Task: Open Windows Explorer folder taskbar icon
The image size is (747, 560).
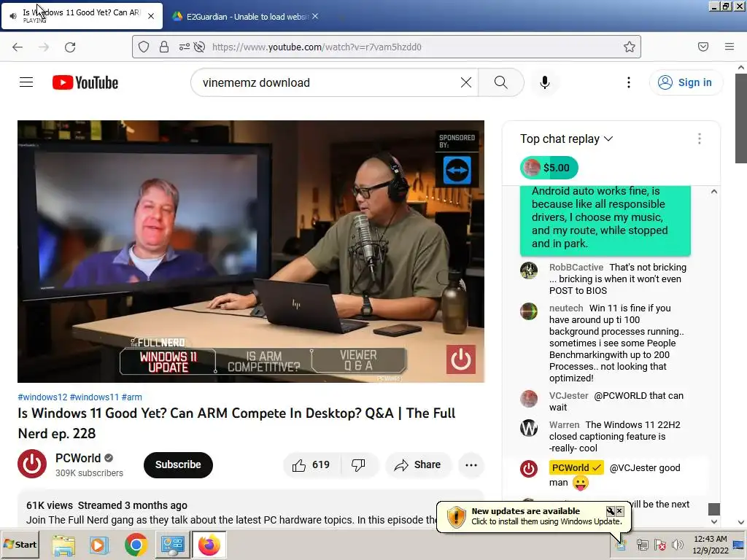Action: pyautogui.click(x=63, y=545)
